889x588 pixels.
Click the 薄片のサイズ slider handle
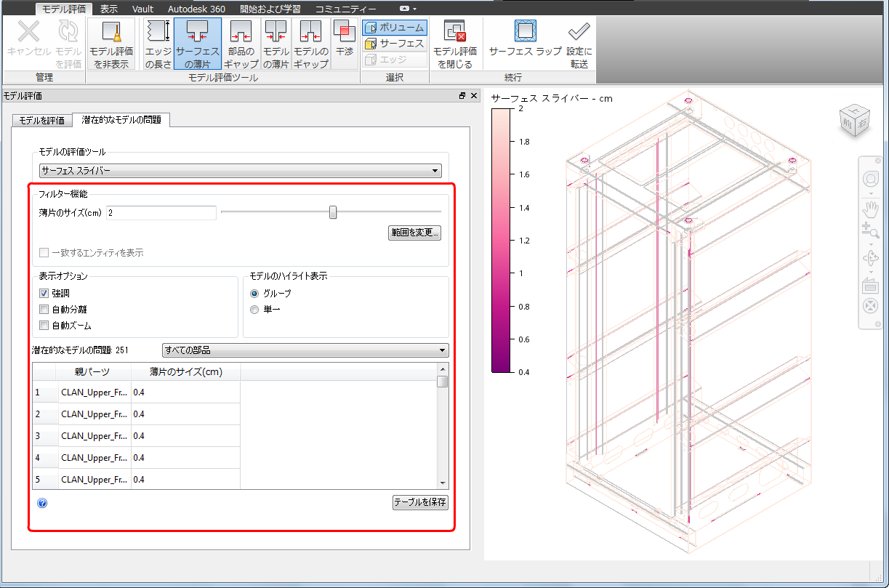(333, 212)
